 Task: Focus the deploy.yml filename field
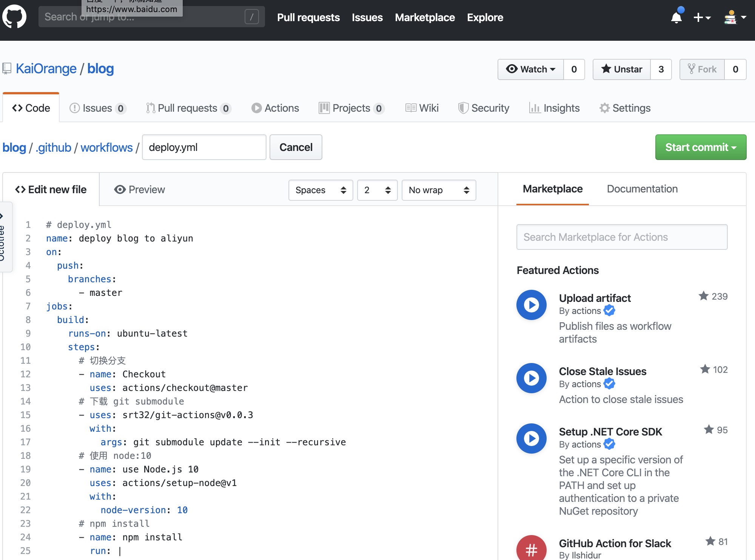click(204, 147)
